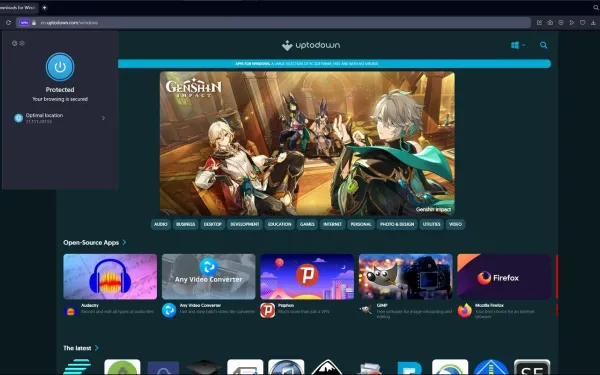Select the GAMES category
600x375 pixels.
tap(307, 224)
